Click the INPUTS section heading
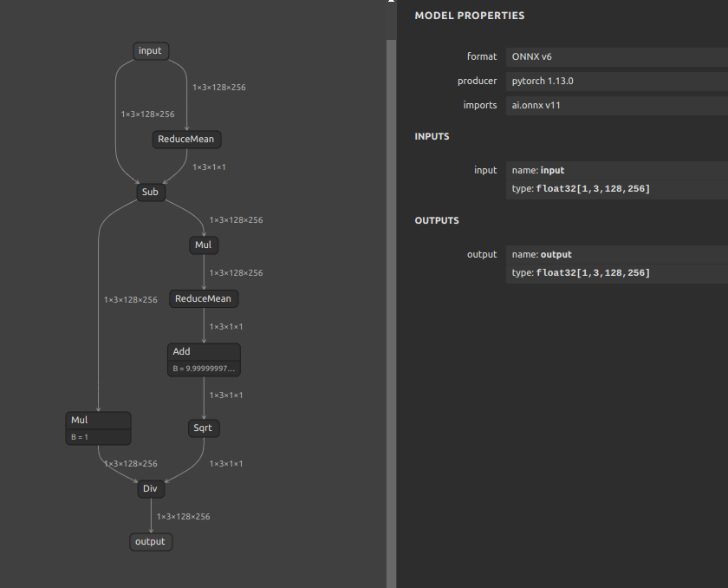 coord(432,136)
